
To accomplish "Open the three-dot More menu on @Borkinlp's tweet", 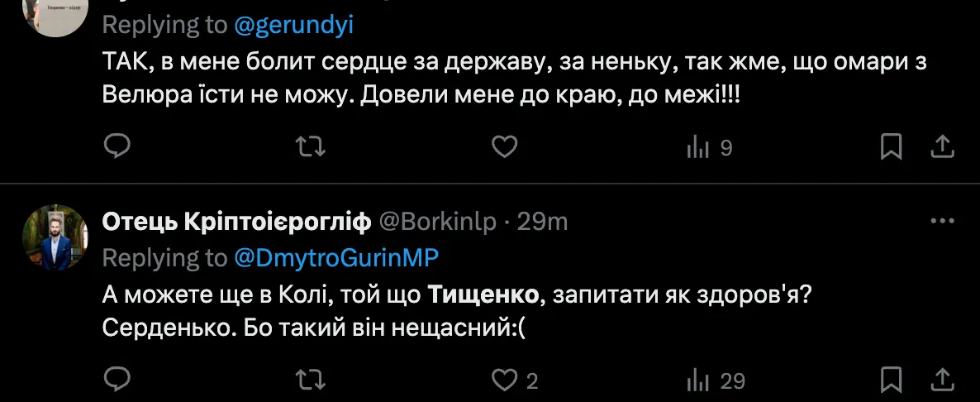I will pyautogui.click(x=943, y=222).
